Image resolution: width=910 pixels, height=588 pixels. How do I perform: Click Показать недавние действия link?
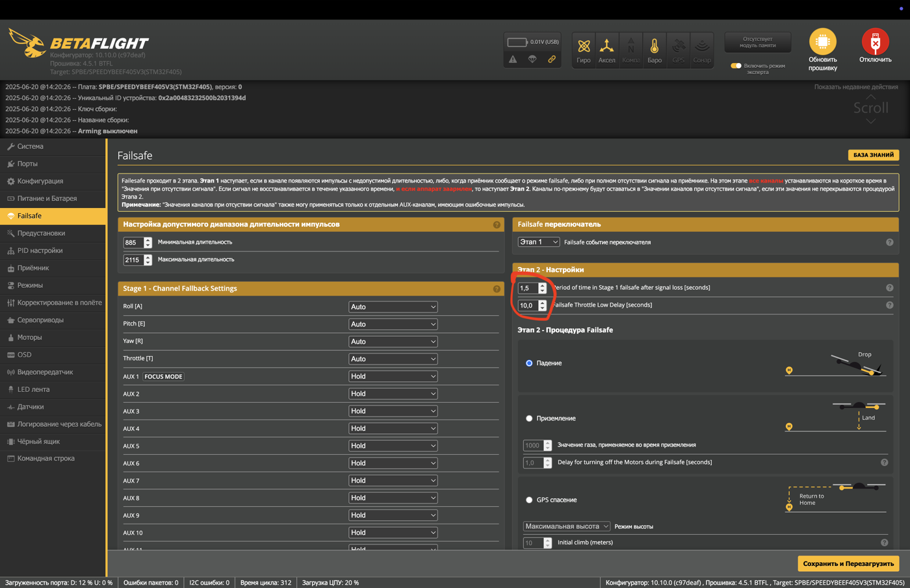[x=855, y=87]
